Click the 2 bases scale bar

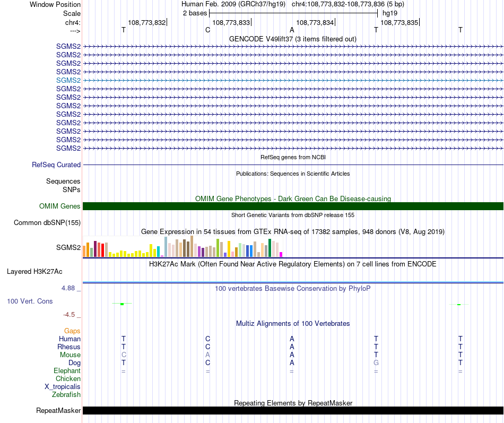coord(293,13)
